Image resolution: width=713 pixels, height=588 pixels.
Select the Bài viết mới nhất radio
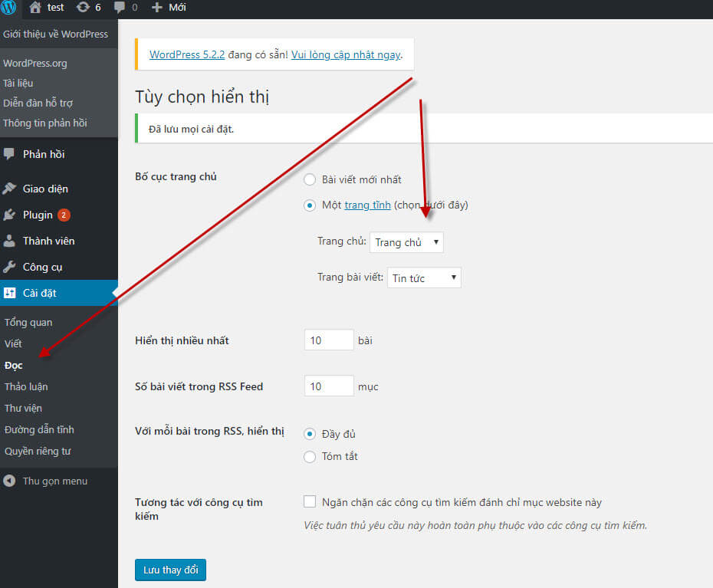310,179
